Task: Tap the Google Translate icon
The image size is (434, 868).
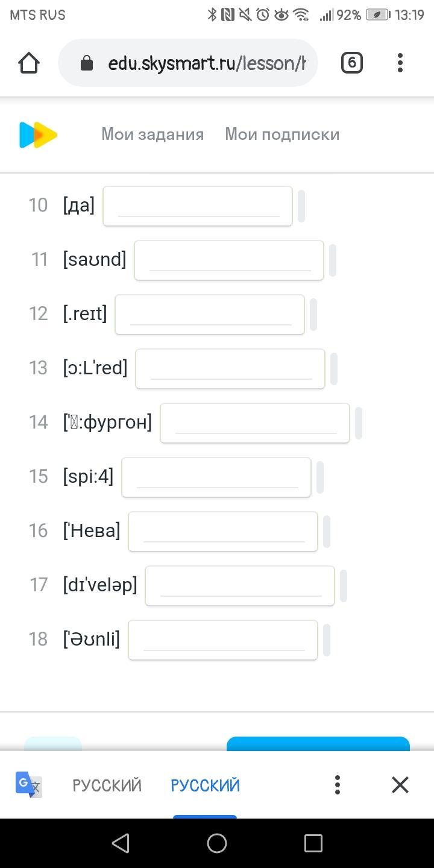Action: (x=29, y=784)
